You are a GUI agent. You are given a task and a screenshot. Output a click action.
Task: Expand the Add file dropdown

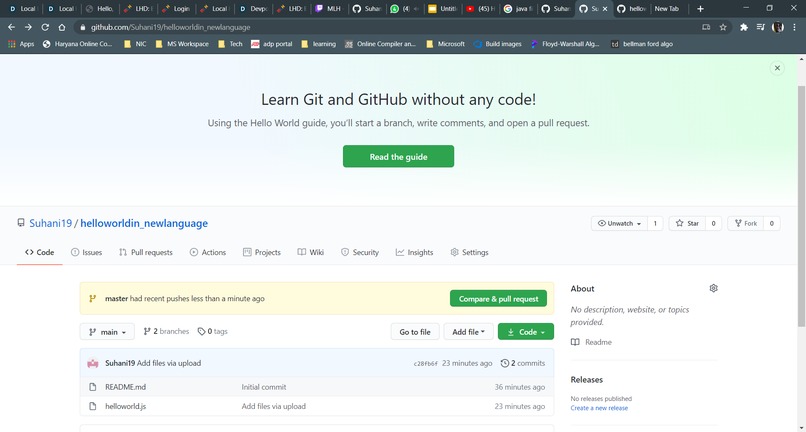(x=468, y=332)
